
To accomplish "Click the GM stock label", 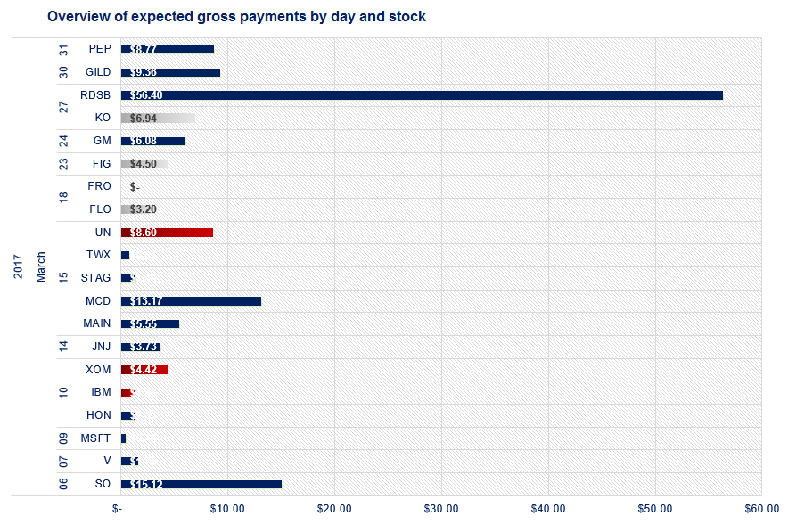I will click(102, 141).
